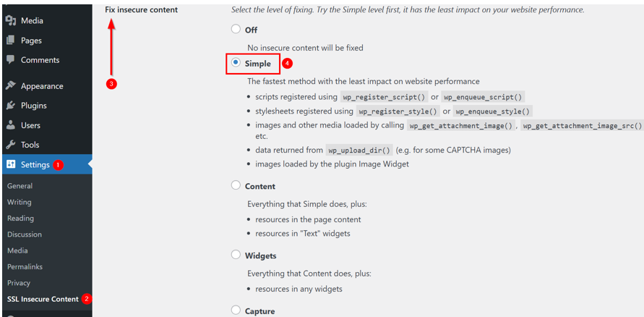Click the wp_register_script() code text
This screenshot has width=644, height=317.
[x=384, y=98]
